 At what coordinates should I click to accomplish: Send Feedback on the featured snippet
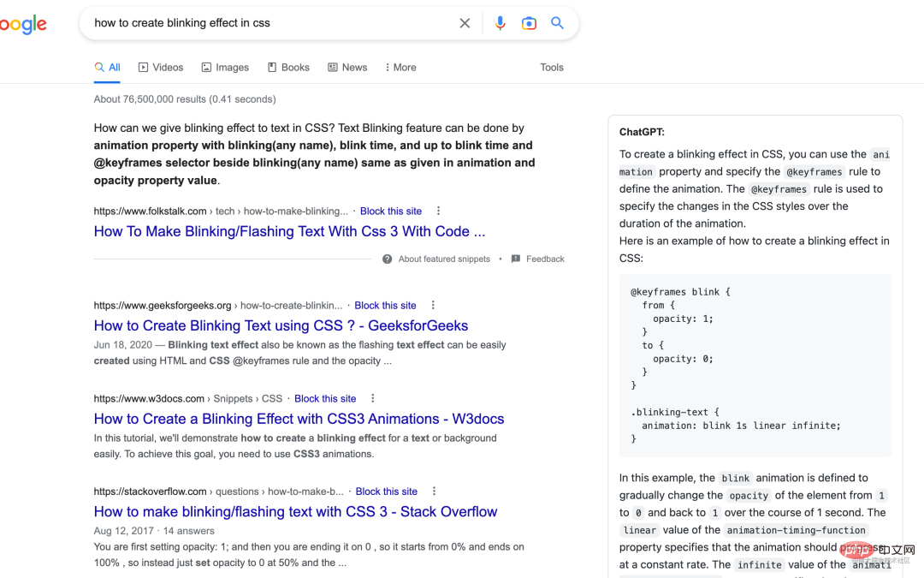pos(537,259)
